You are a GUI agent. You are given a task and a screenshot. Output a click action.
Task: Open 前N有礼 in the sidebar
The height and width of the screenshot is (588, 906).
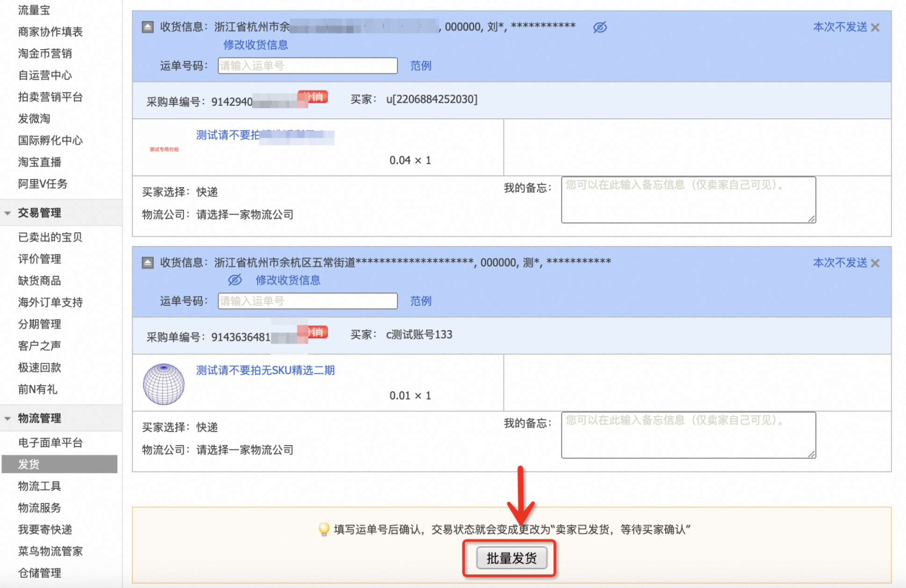pos(37,389)
